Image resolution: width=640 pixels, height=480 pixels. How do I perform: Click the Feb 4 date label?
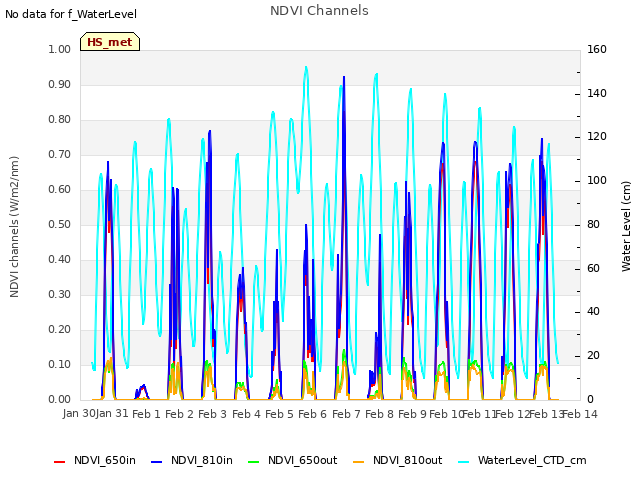click(x=246, y=414)
